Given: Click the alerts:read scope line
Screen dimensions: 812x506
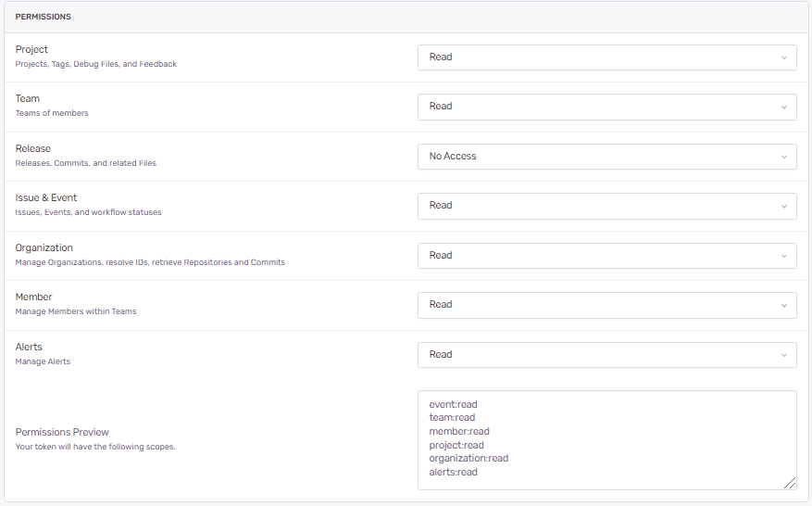Looking at the screenshot, I should [453, 472].
